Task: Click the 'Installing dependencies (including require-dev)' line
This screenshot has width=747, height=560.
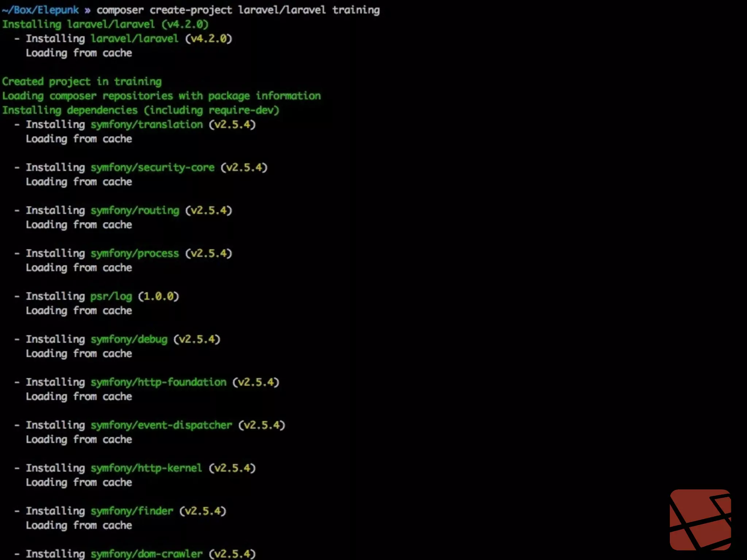Action: [x=140, y=110]
